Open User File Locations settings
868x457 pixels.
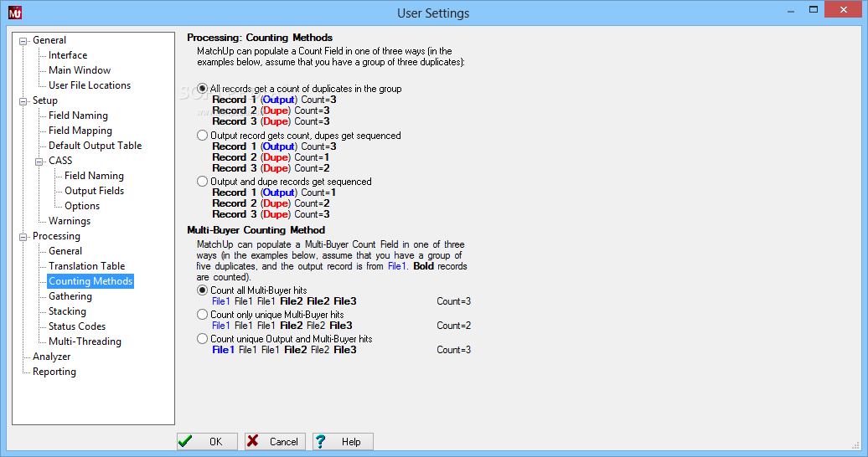90,85
